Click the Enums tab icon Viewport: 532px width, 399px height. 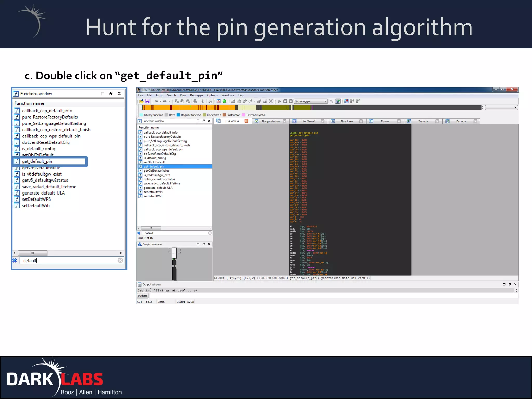tap(371, 121)
